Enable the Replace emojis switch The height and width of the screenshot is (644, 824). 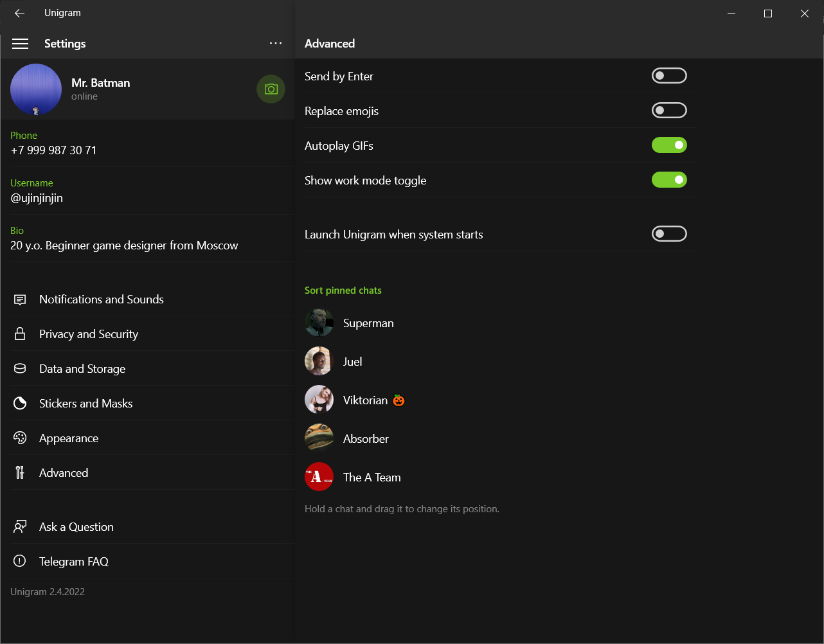pyautogui.click(x=669, y=111)
